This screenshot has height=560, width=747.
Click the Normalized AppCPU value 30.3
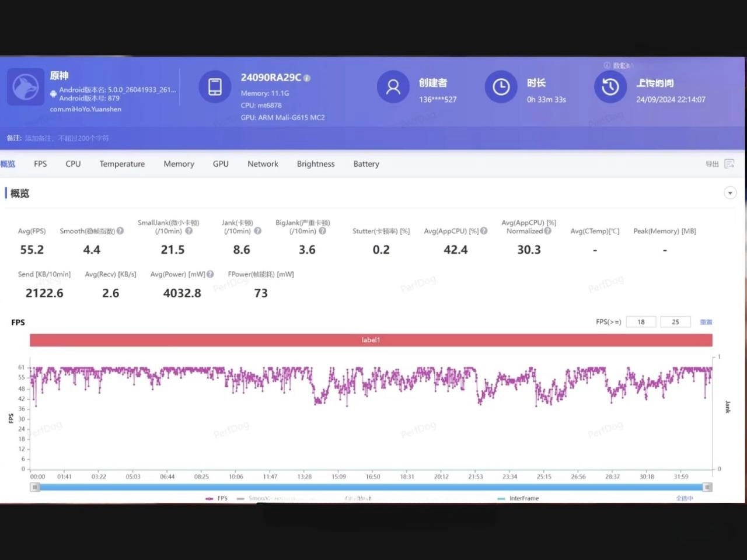click(x=529, y=250)
